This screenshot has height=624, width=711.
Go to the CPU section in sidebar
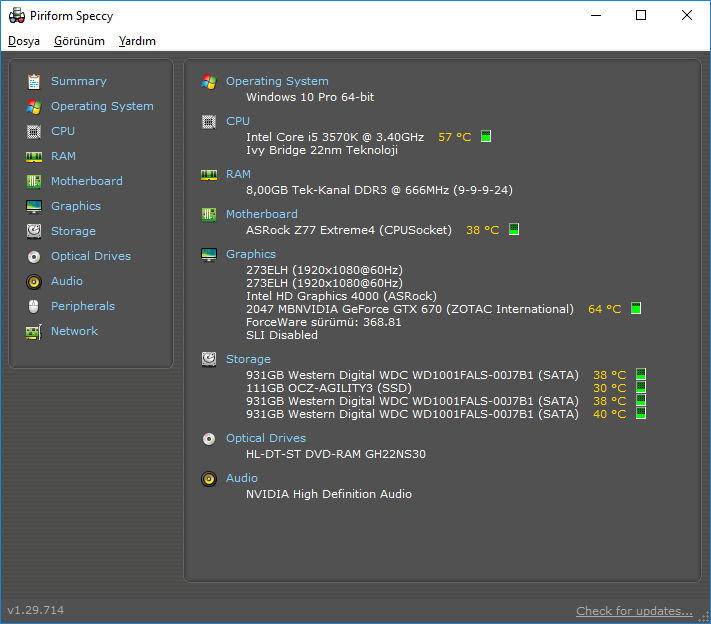coord(63,131)
